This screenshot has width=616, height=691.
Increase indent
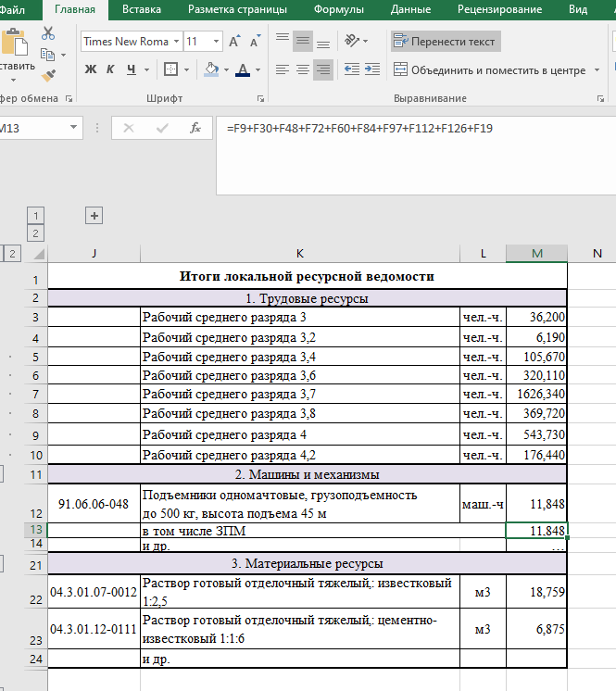tap(372, 69)
